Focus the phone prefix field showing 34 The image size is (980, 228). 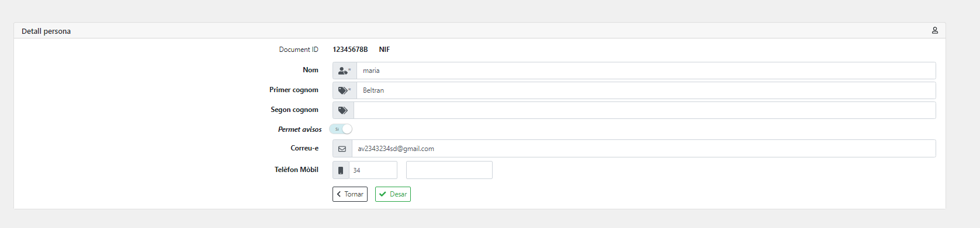[x=373, y=170]
